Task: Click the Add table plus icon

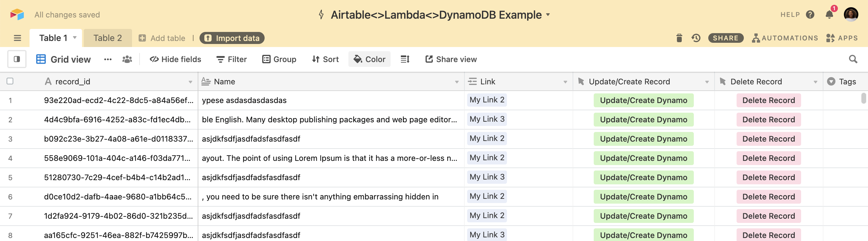Action: click(142, 38)
